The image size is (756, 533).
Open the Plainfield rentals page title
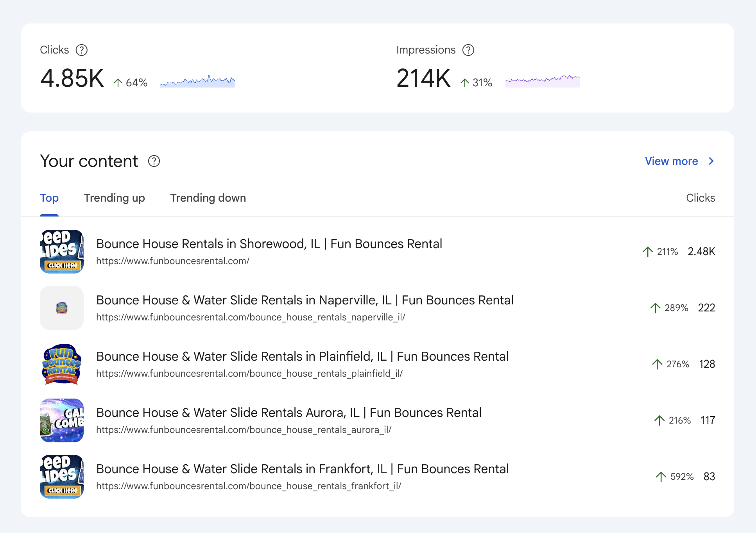(x=303, y=356)
